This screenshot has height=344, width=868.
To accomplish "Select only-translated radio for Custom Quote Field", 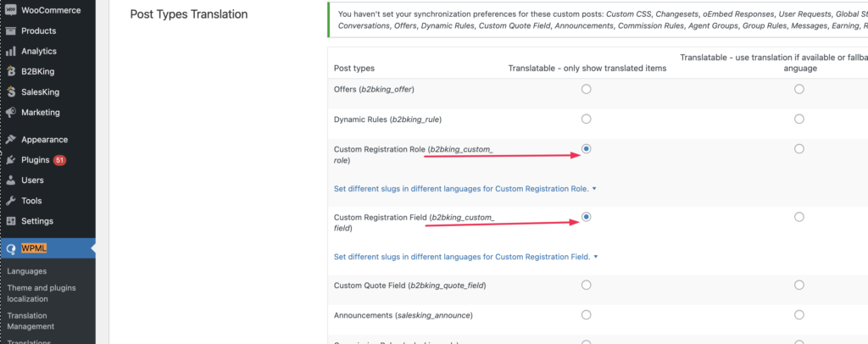I will (587, 285).
